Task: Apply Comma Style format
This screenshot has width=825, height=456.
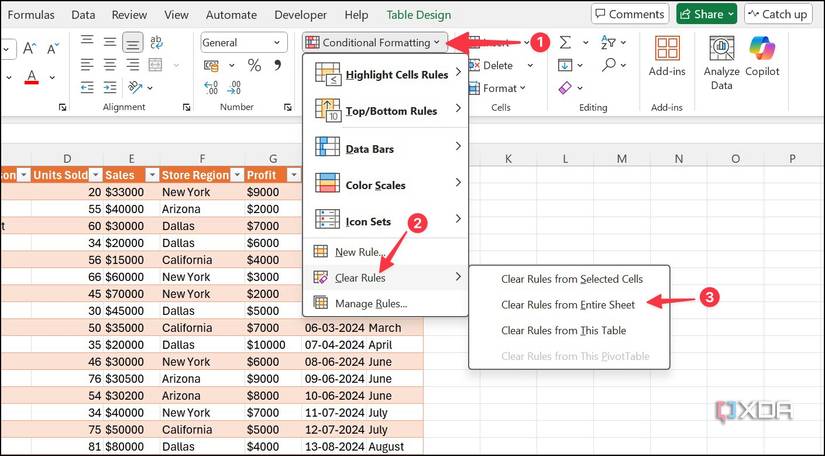Action: (277, 65)
